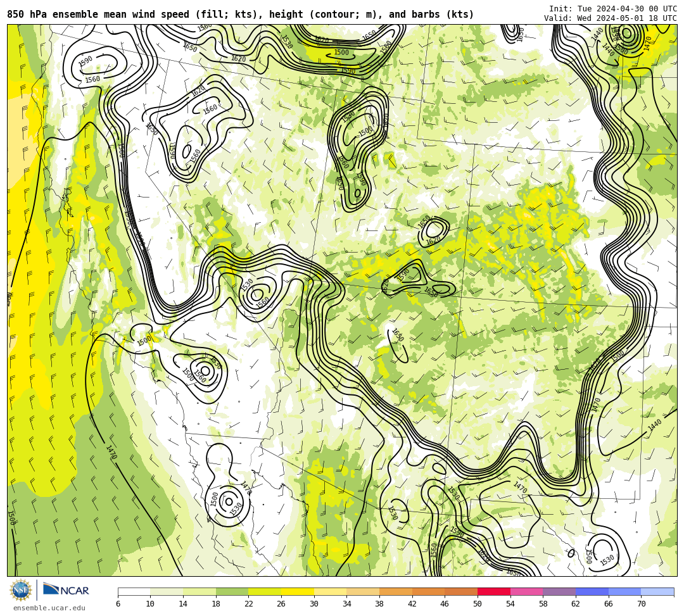Click the colorbar tick label 10
This screenshot has width=684, height=616.
point(151,604)
